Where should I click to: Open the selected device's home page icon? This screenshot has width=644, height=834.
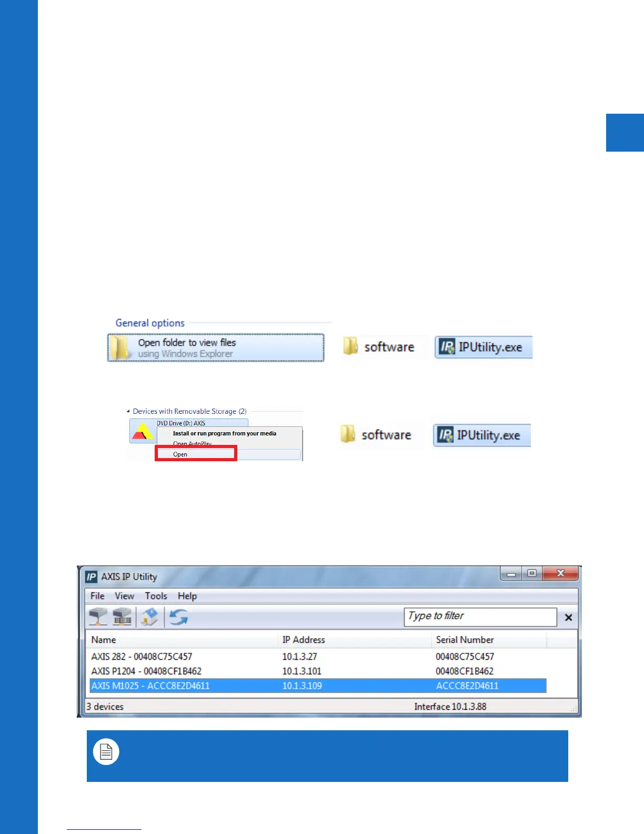tap(150, 617)
